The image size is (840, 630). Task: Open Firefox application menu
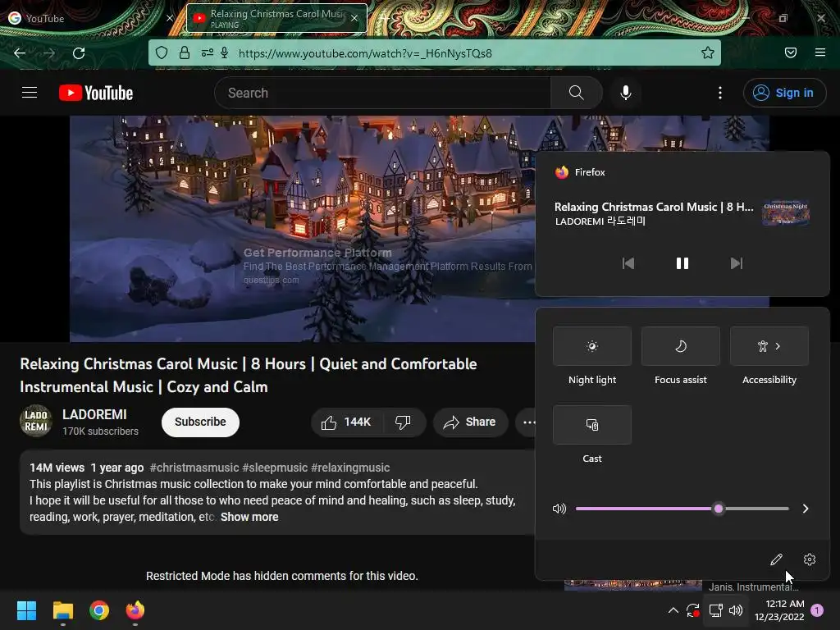819,52
